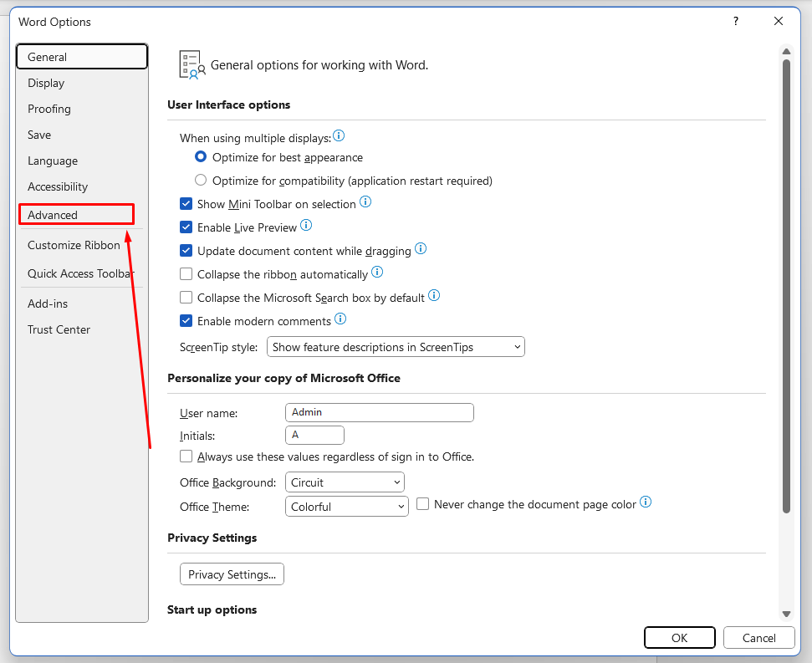Click the vertical scrollbar thumb

click(786, 286)
